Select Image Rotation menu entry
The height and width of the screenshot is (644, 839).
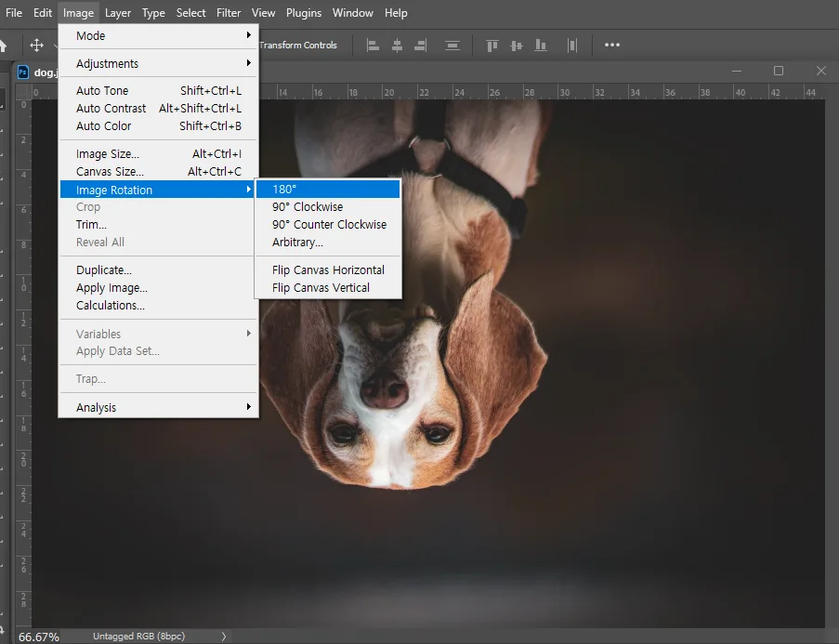coord(159,190)
